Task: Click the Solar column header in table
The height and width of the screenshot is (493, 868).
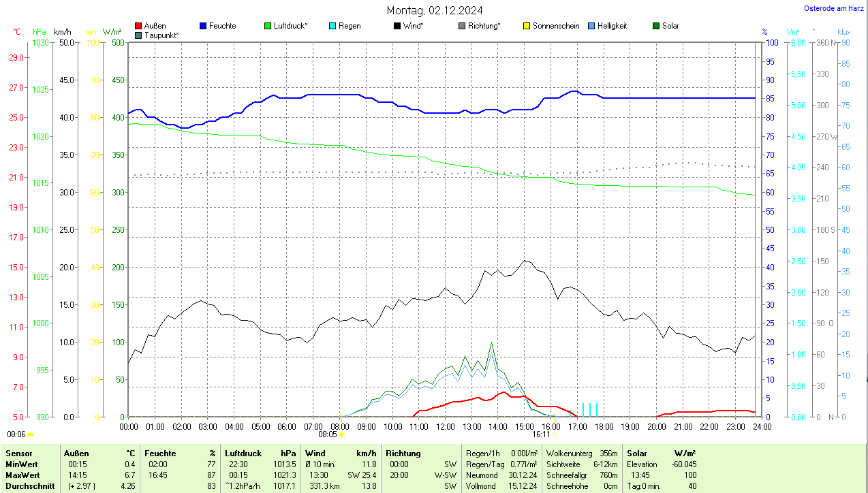Action: click(637, 453)
